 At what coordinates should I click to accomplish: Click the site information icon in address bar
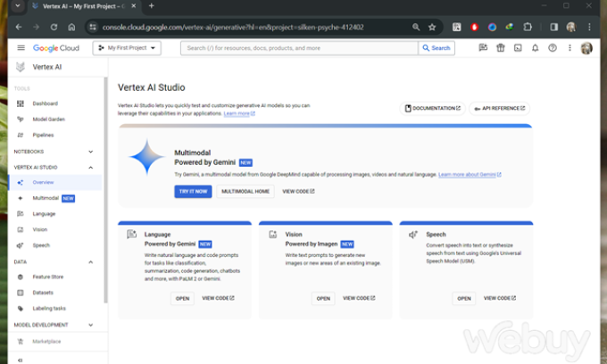coord(93,27)
